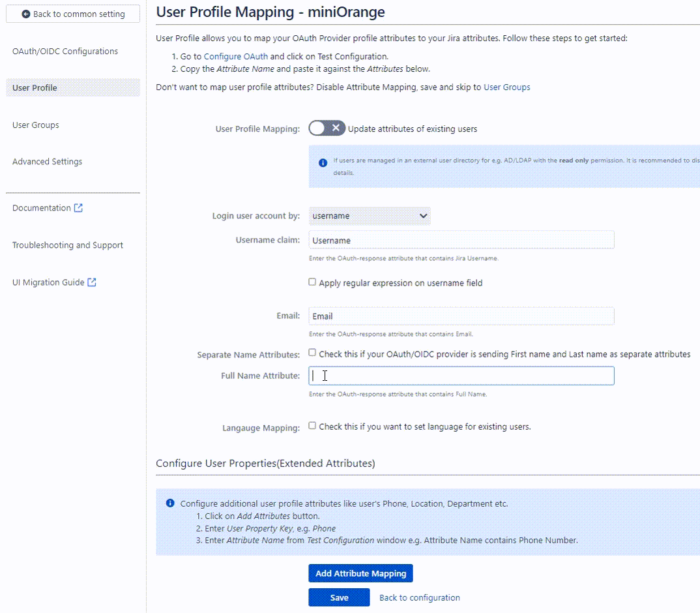The image size is (700, 613).
Task: Click the info icon in the external directory notice
Action: pyautogui.click(x=323, y=163)
